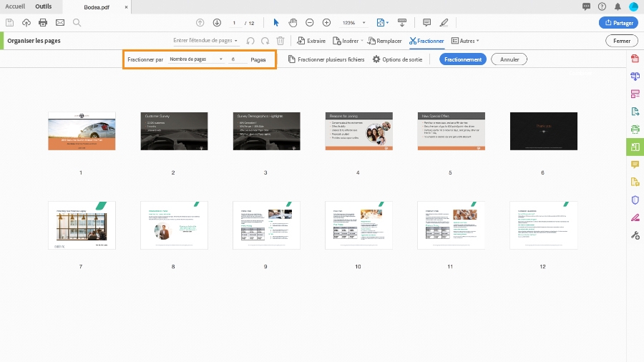Viewport: 644px width, 362px height.
Task: Send file by email envelope icon
Action: coord(60,23)
